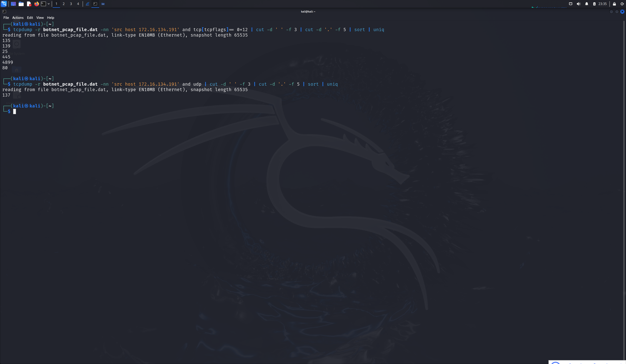Open the terminal emulator launcher icon
This screenshot has width=626, height=364.
[x=43, y=4]
